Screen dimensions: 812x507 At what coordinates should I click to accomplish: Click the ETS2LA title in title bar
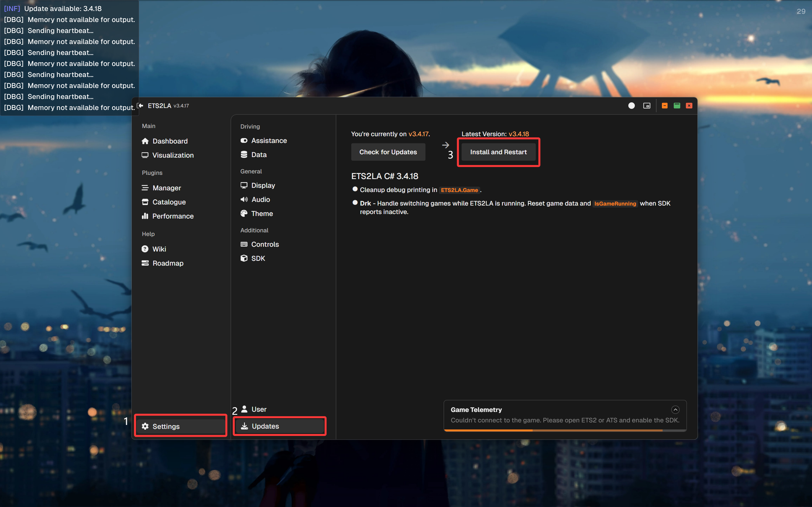tap(160, 106)
